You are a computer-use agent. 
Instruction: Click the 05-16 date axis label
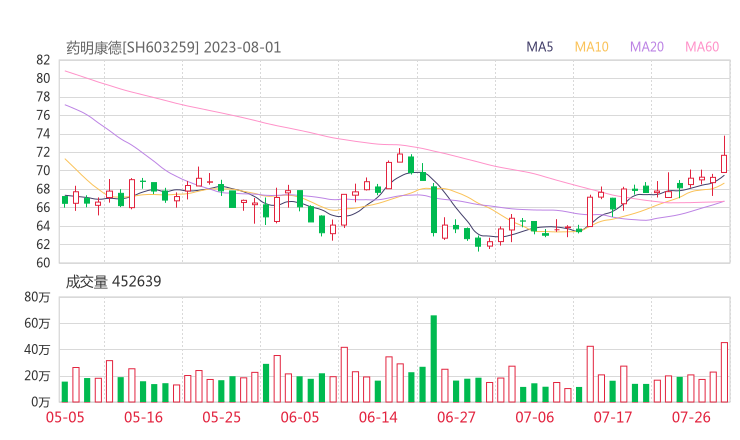click(143, 417)
